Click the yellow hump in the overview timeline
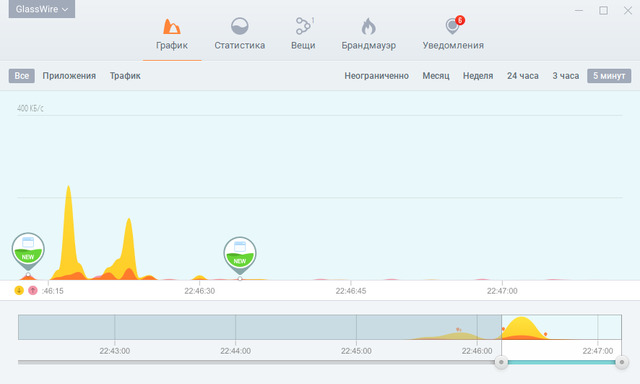The image size is (640, 384). 522,328
